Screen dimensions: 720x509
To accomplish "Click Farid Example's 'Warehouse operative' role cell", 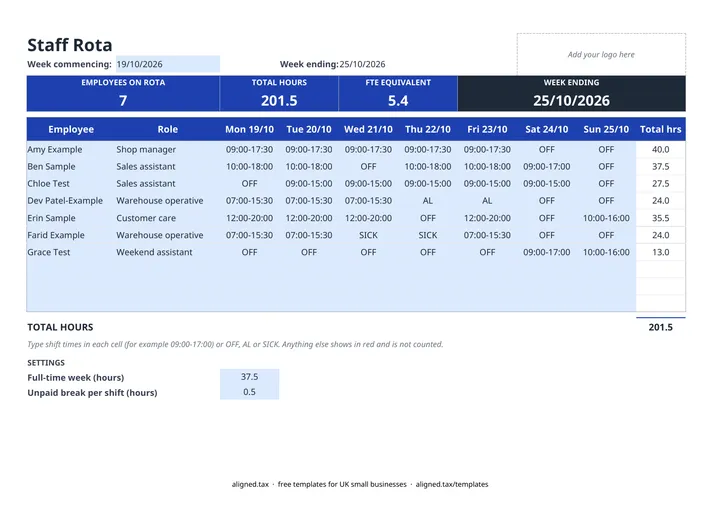I will tap(168, 235).
